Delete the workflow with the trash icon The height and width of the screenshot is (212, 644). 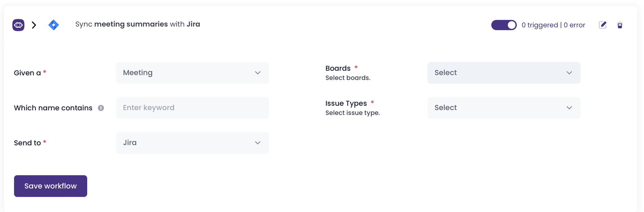tap(620, 25)
